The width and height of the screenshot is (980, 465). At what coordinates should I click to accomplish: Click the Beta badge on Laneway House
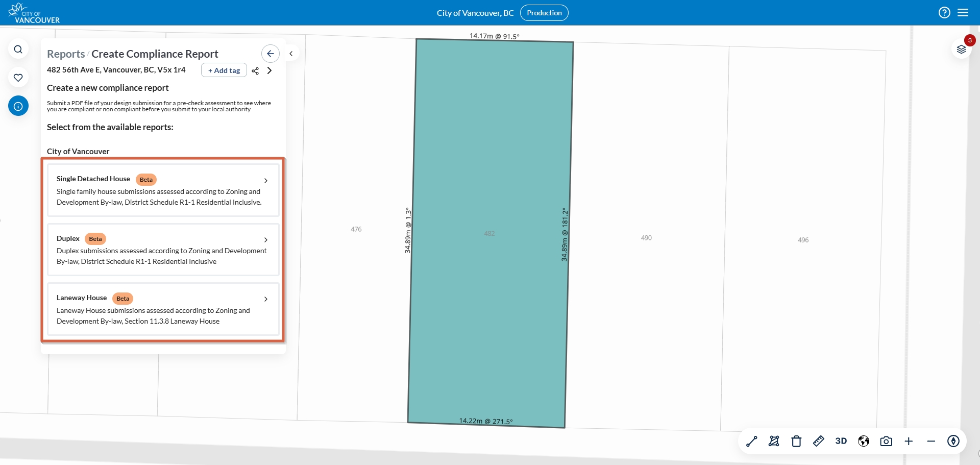pos(122,299)
